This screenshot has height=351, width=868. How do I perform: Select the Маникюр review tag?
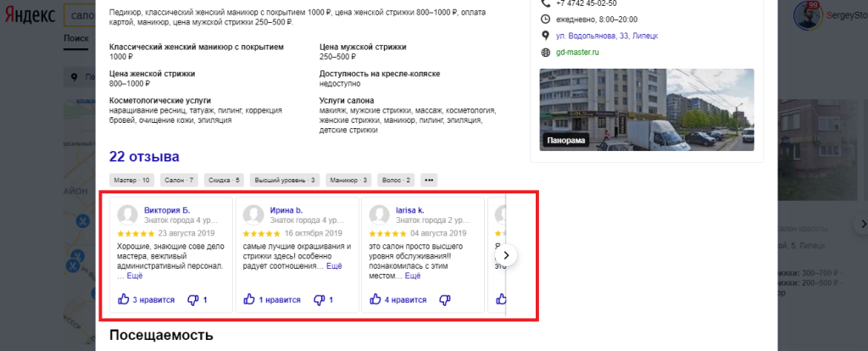[x=348, y=180]
